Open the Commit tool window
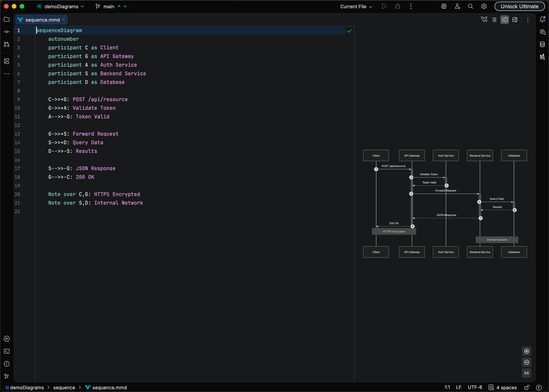This screenshot has height=392, width=549. point(7,32)
